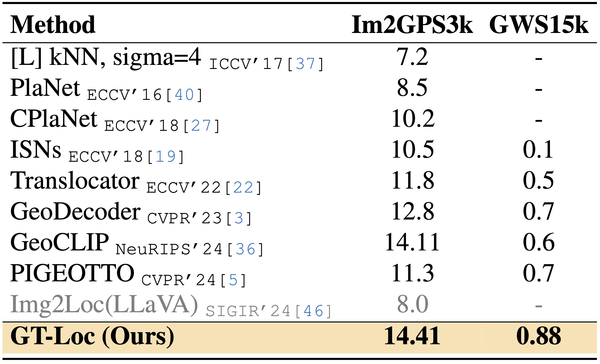Click the 14.41 value in highlighted row
Image resolution: width=600 pixels, height=364 pixels.
[x=412, y=336]
